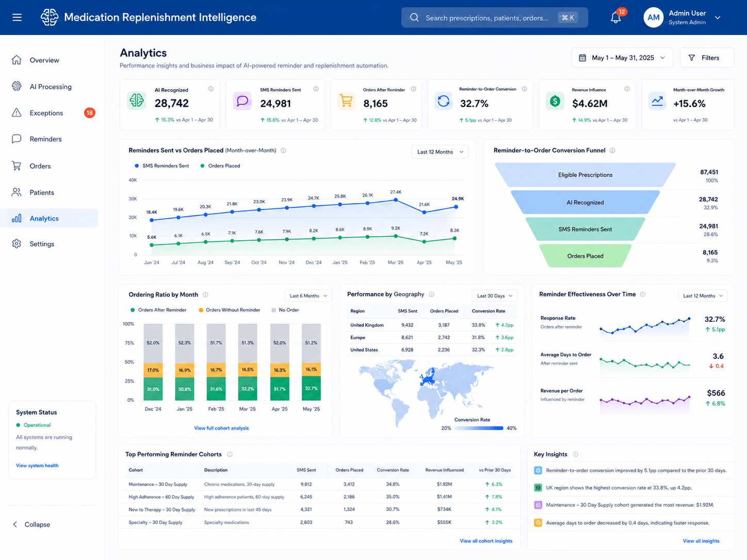Screen dimensions: 747x560
Task: Click the Orders After Reminder cart icon
Action: coord(346,101)
